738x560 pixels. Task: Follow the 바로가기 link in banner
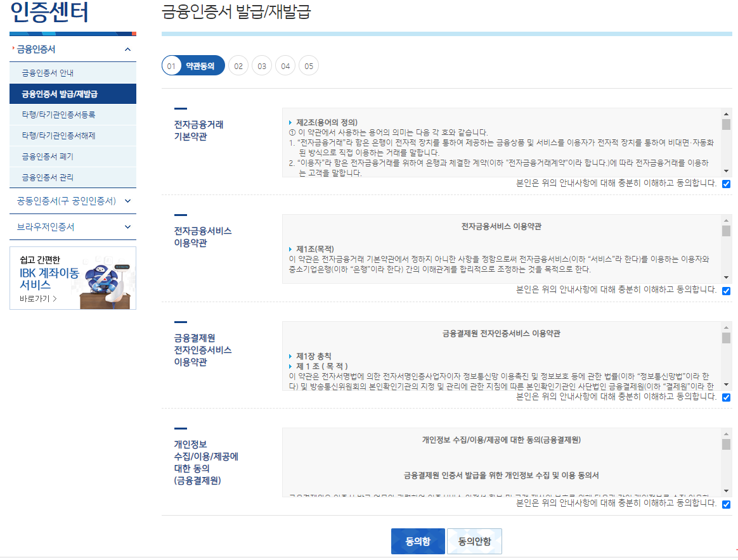click(38, 298)
